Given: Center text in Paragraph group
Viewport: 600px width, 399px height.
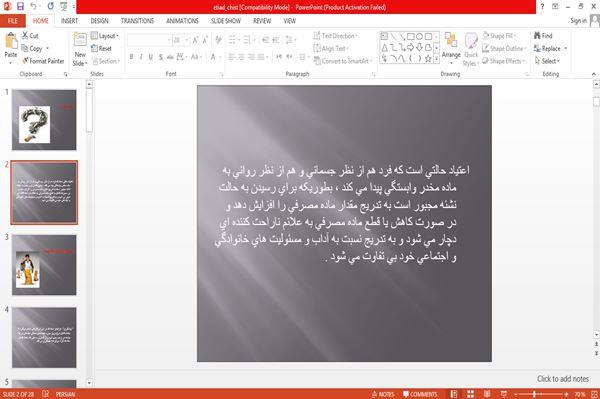Looking at the screenshot, I should (241, 57).
